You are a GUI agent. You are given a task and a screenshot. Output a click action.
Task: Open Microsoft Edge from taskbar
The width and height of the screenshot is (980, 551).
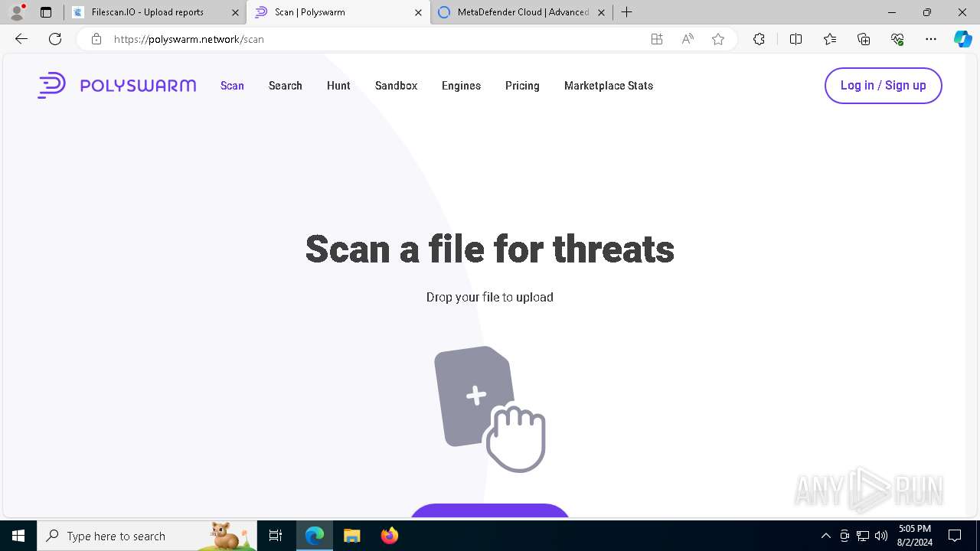coord(315,536)
